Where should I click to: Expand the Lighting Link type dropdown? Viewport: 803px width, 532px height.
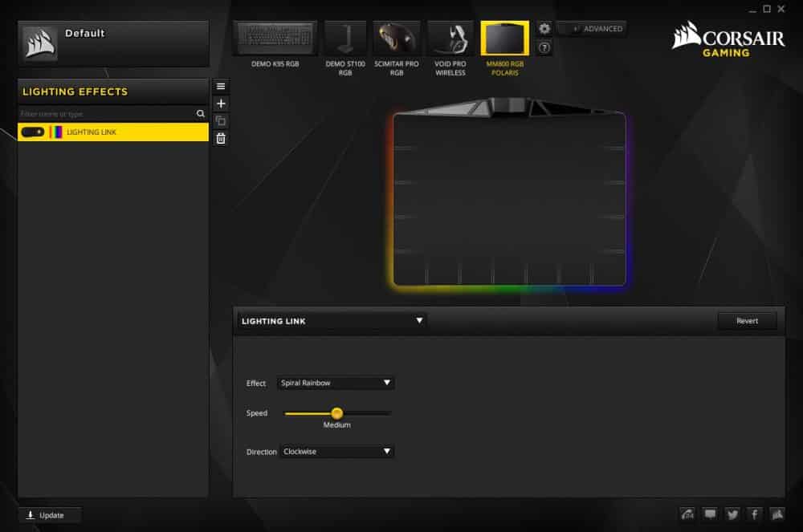point(332,321)
